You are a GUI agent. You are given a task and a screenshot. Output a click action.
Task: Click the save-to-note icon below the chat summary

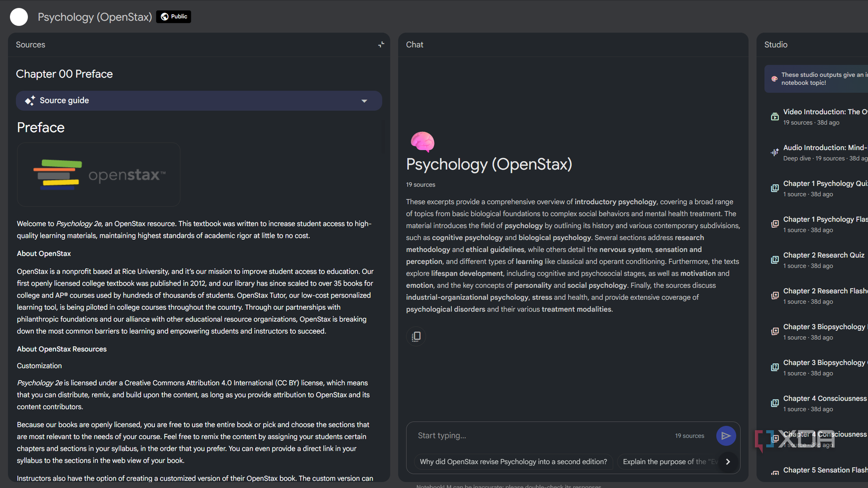tap(416, 337)
